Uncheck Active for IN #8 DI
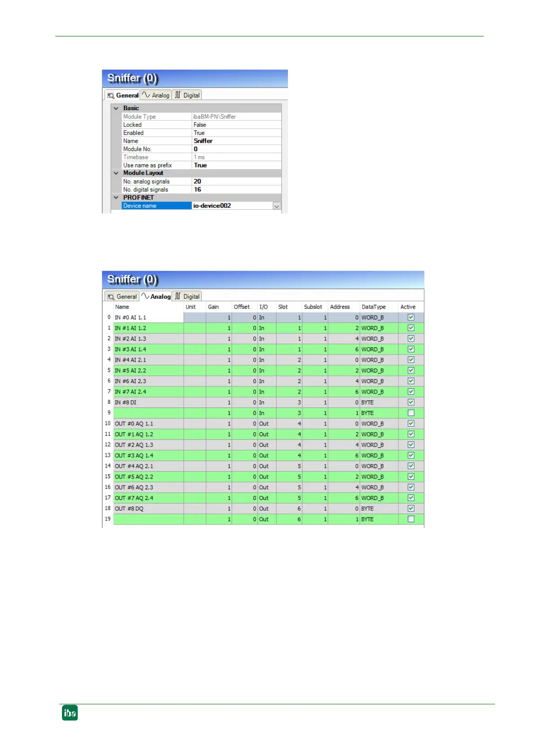Screen dimensions: 535x756 (x=411, y=402)
